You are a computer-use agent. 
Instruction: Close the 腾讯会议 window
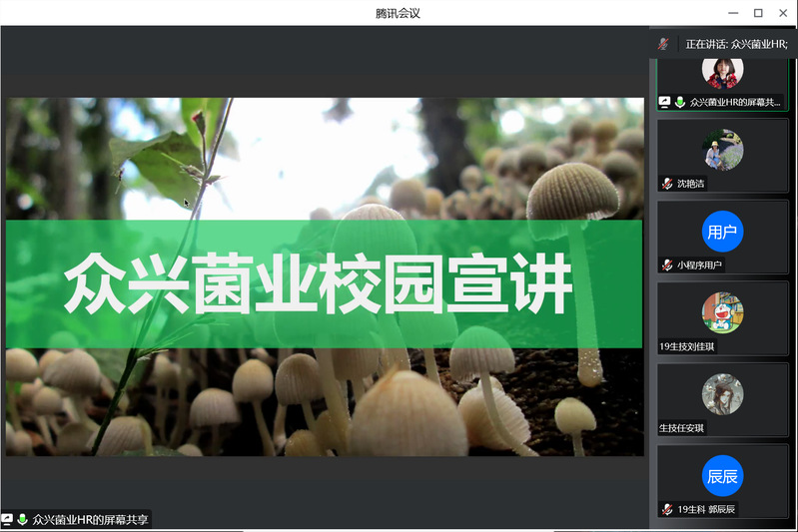click(x=783, y=13)
